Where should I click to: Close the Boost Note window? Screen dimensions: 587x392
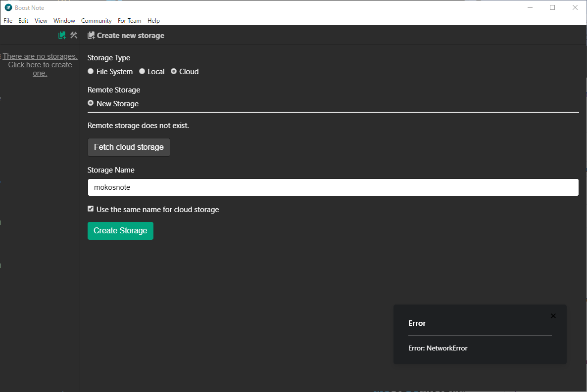(575, 7)
